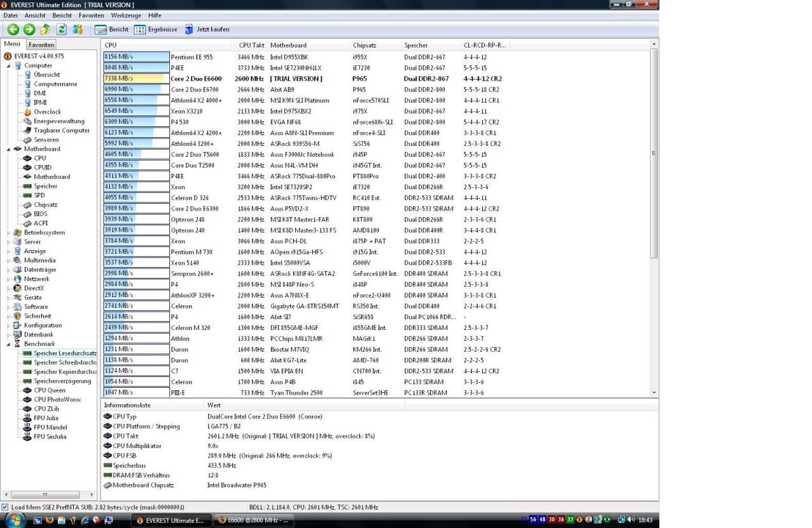Select the CPUID tree item
The width and height of the screenshot is (812, 528).
pos(43,168)
